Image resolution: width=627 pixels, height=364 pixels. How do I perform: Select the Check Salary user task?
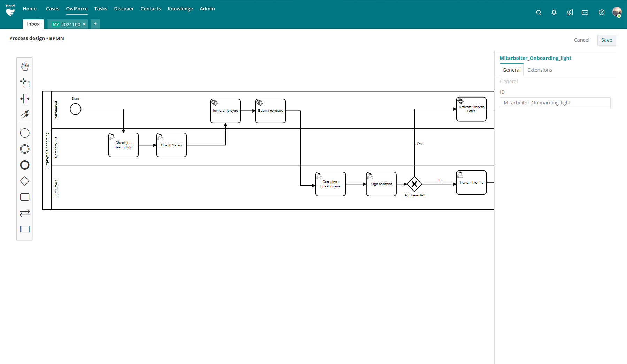click(171, 145)
